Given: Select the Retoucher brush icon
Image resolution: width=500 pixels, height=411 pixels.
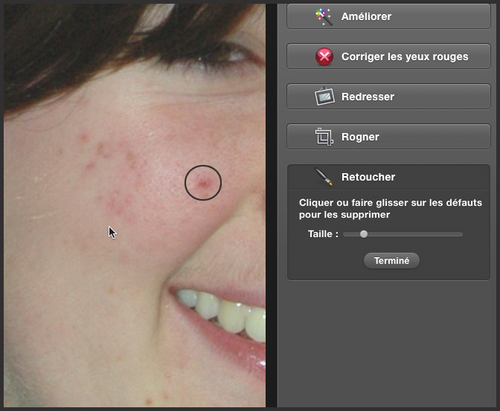Looking at the screenshot, I should (x=324, y=177).
